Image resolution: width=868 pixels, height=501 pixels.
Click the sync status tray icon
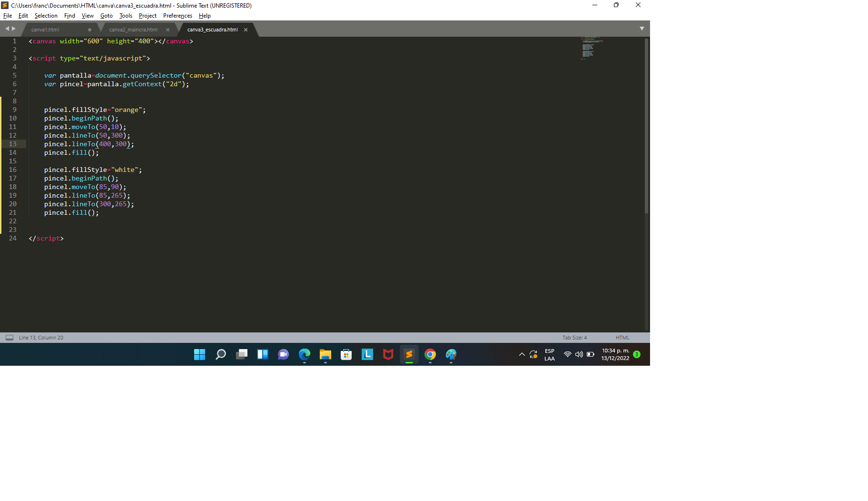[533, 354]
